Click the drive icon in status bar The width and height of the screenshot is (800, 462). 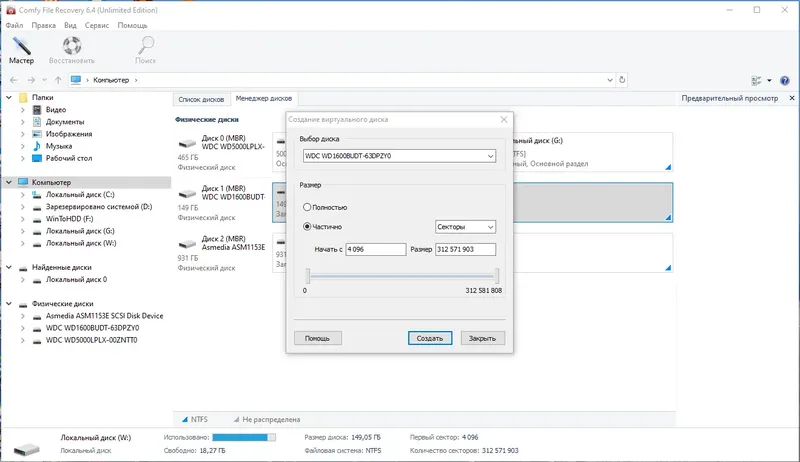coord(27,449)
